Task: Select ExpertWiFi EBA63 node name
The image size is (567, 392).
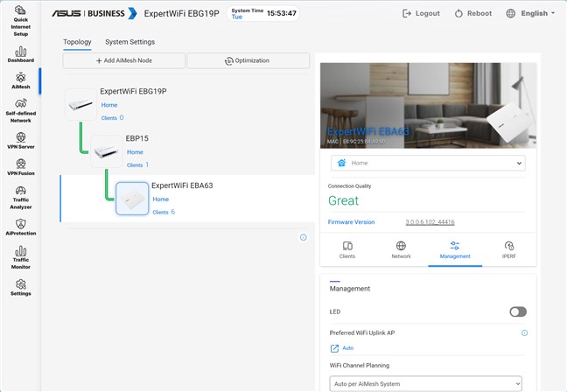Action: 182,185
